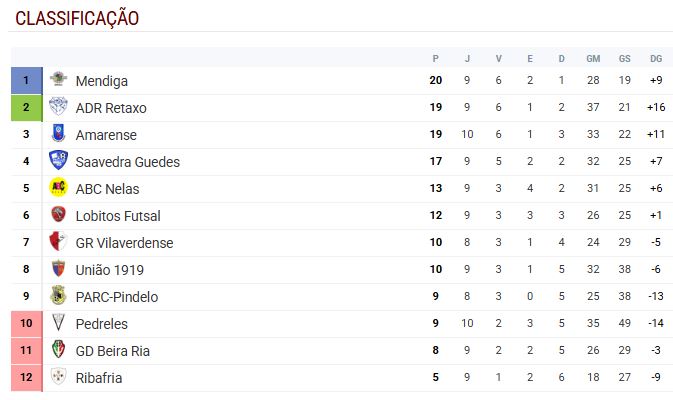The height and width of the screenshot is (400, 673).
Task: Click the ADR Retaxo club badge
Action: pyautogui.click(x=58, y=107)
